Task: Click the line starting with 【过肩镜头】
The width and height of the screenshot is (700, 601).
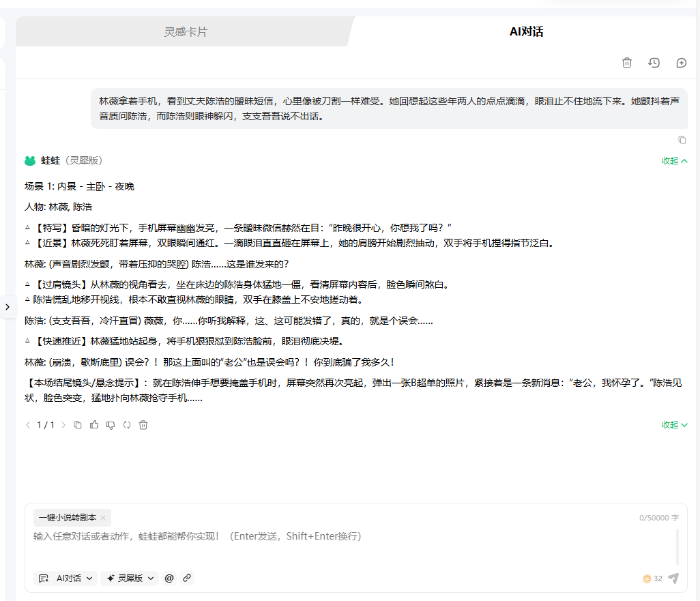Action: coord(237,285)
